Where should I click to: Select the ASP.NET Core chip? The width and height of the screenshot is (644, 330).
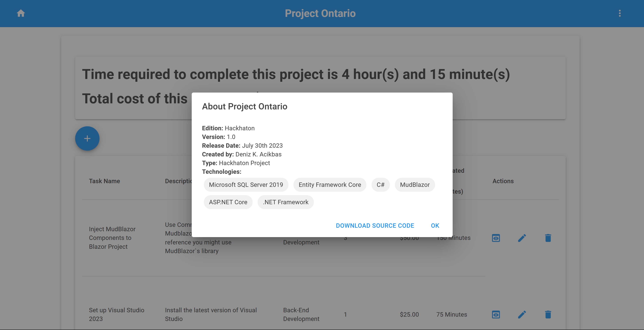(228, 202)
